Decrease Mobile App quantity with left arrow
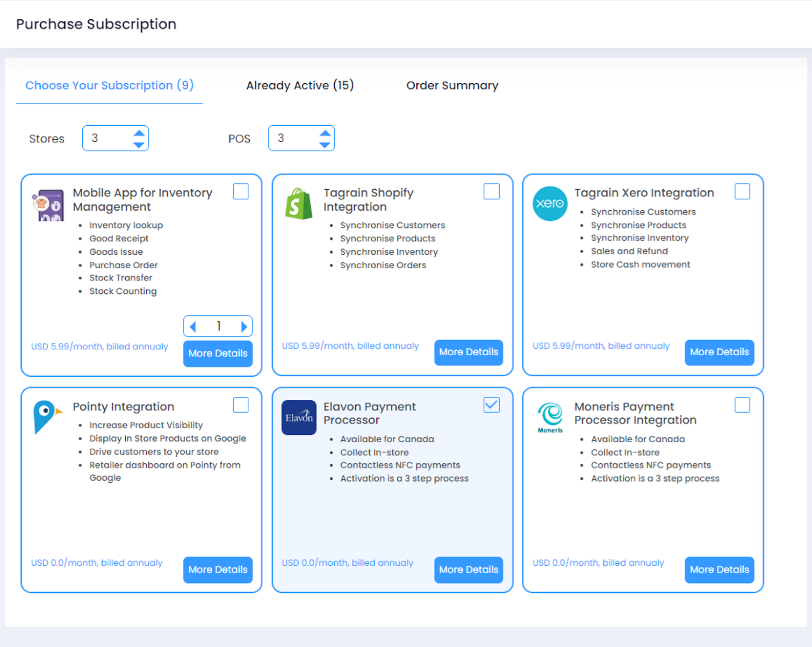Image resolution: width=812 pixels, height=647 pixels. point(193,326)
